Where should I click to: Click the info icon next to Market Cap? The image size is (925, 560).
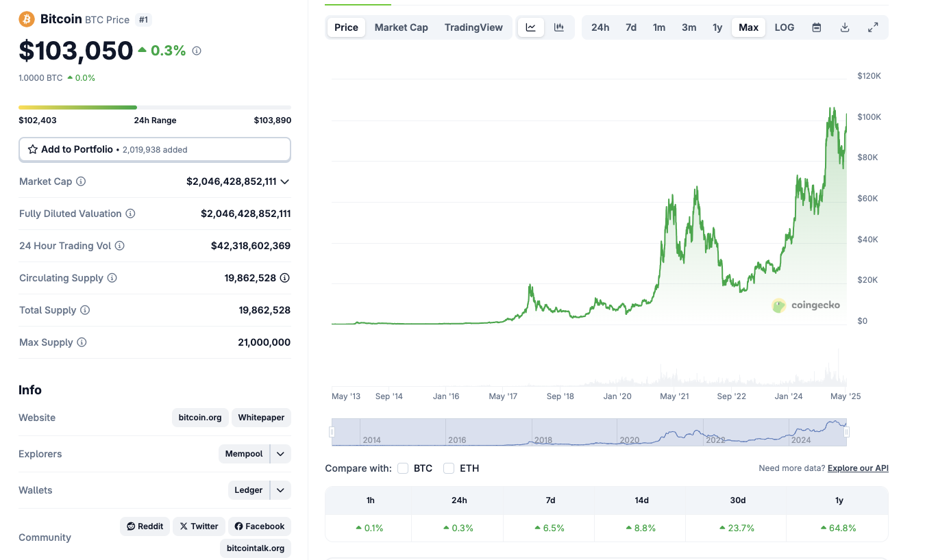81,181
